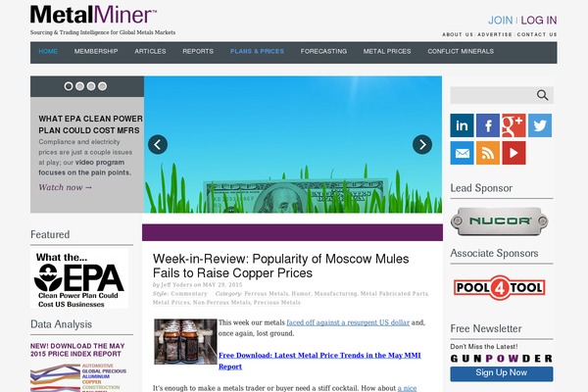Click the Watch now link
Viewport: 588px width, 392px height.
tap(66, 187)
